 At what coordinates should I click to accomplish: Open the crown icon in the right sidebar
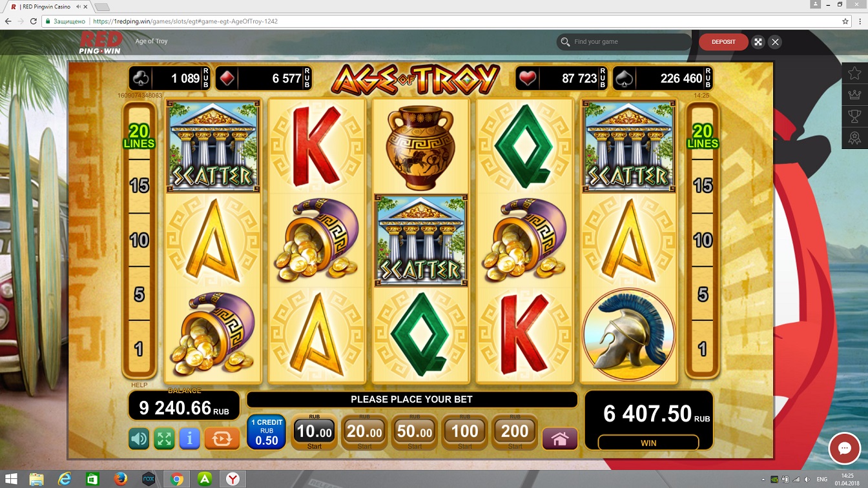coord(854,95)
